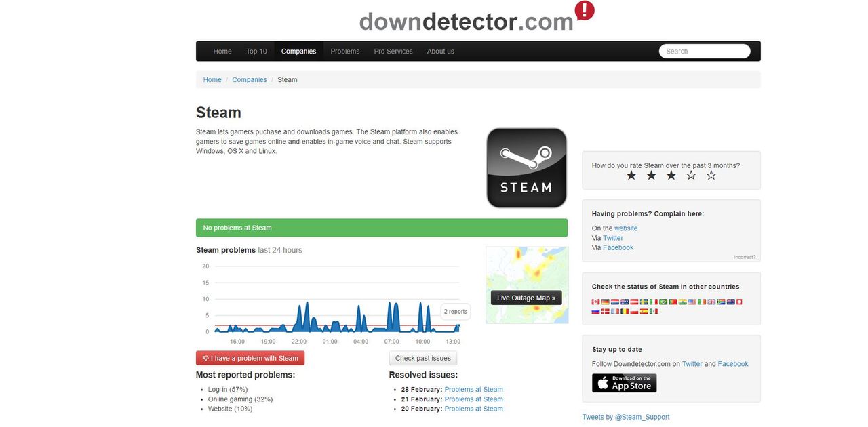The height and width of the screenshot is (427, 868).
Task: Click the Switzerland flag
Action: 739,302
